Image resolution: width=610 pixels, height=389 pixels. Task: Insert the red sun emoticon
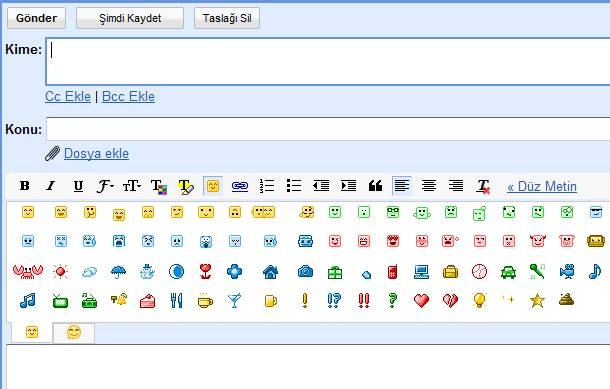(x=61, y=271)
